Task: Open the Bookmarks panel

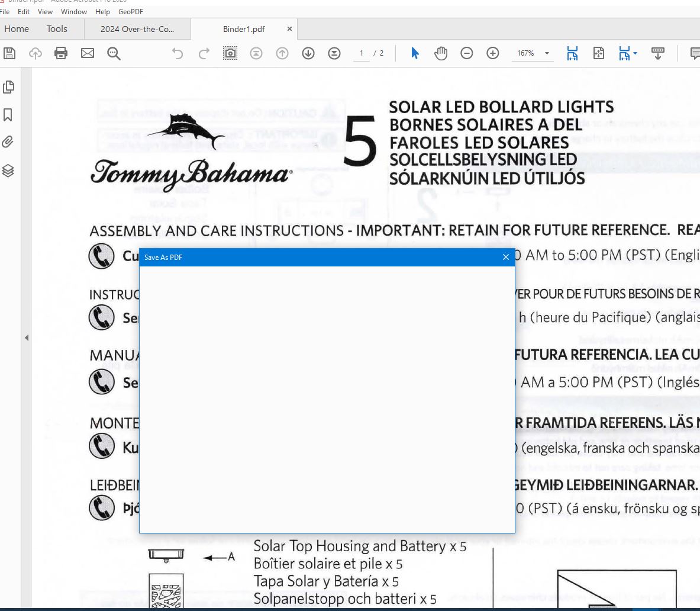Action: click(x=8, y=115)
